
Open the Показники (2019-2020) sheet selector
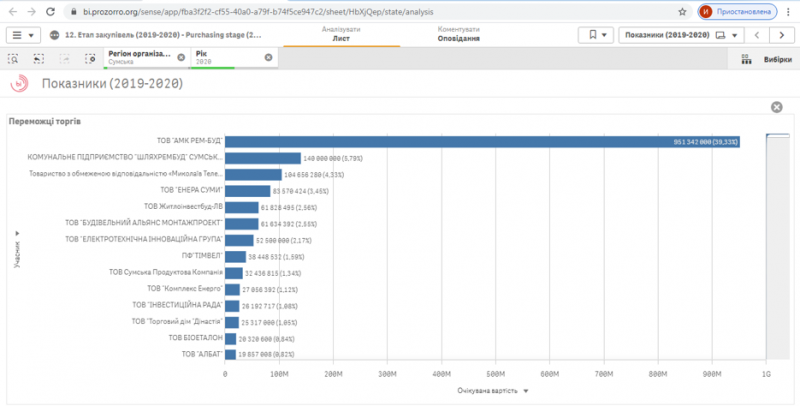(681, 35)
